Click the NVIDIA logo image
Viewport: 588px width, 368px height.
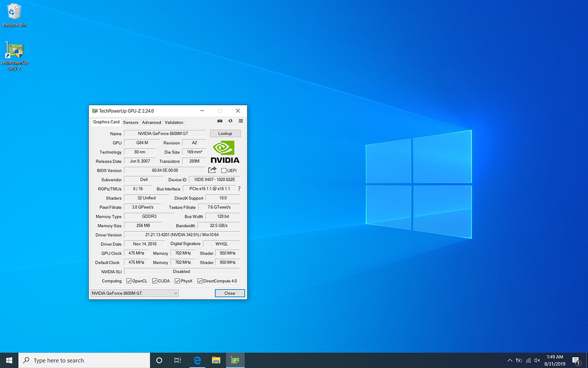point(225,152)
